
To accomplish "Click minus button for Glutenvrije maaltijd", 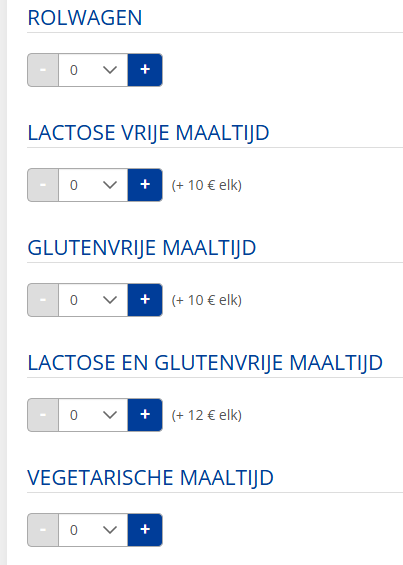I will click(x=43, y=300).
